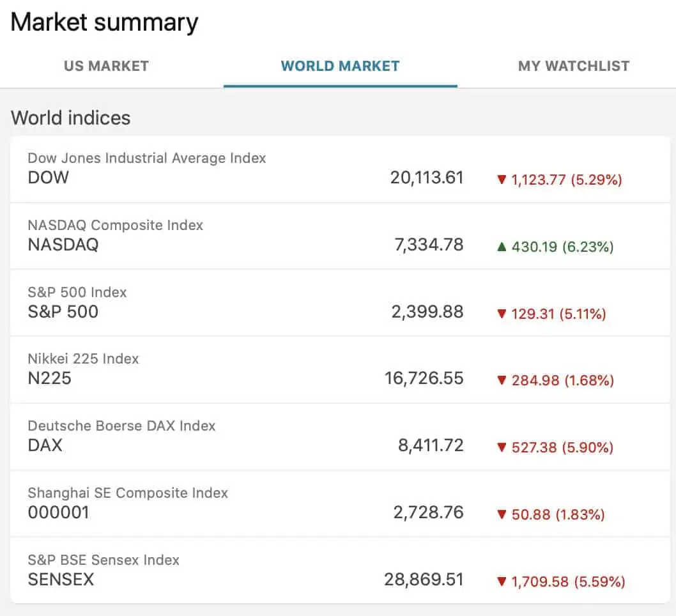Open the DOW ticker symbol
The width and height of the screenshot is (676, 616).
pyautogui.click(x=49, y=178)
